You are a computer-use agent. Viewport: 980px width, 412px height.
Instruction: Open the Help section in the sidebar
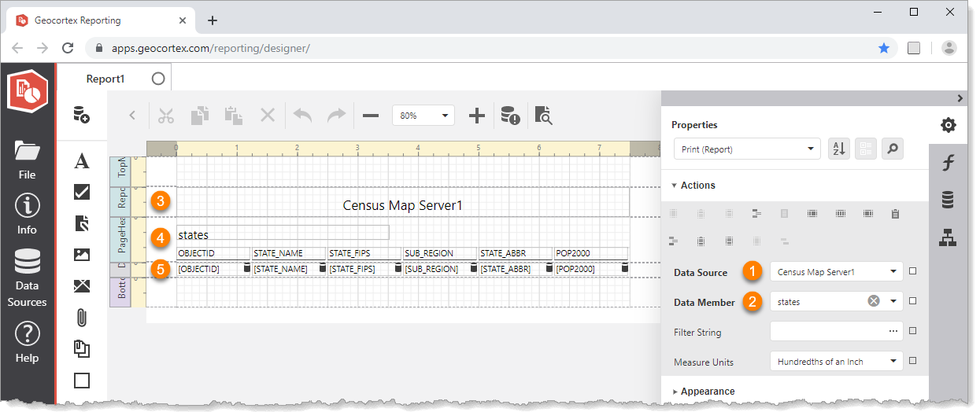coord(27,343)
